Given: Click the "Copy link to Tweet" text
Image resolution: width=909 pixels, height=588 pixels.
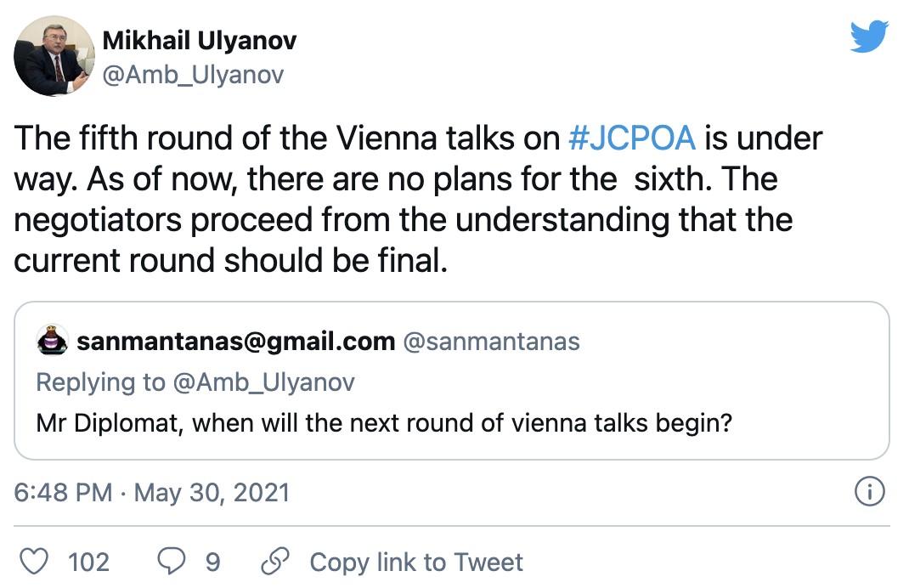Looking at the screenshot, I should point(416,562).
